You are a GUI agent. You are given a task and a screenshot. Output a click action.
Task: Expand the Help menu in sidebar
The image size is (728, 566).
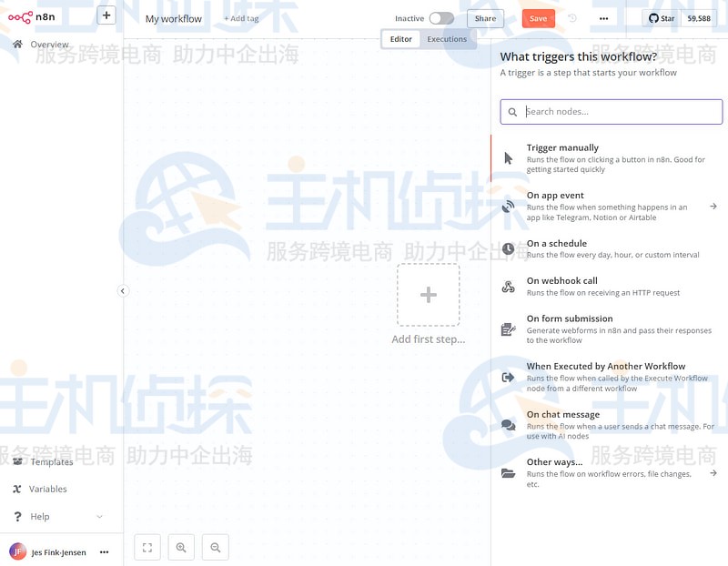[x=99, y=516]
